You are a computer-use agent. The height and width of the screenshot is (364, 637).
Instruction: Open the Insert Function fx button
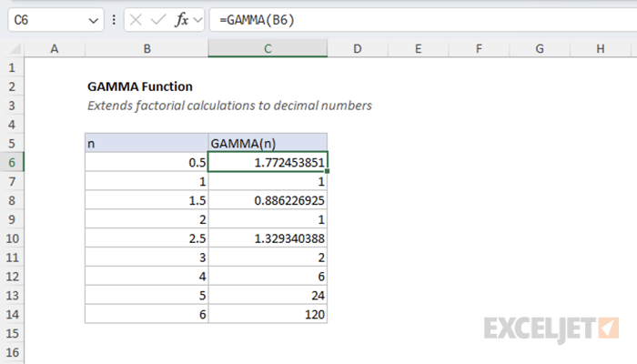(x=182, y=19)
